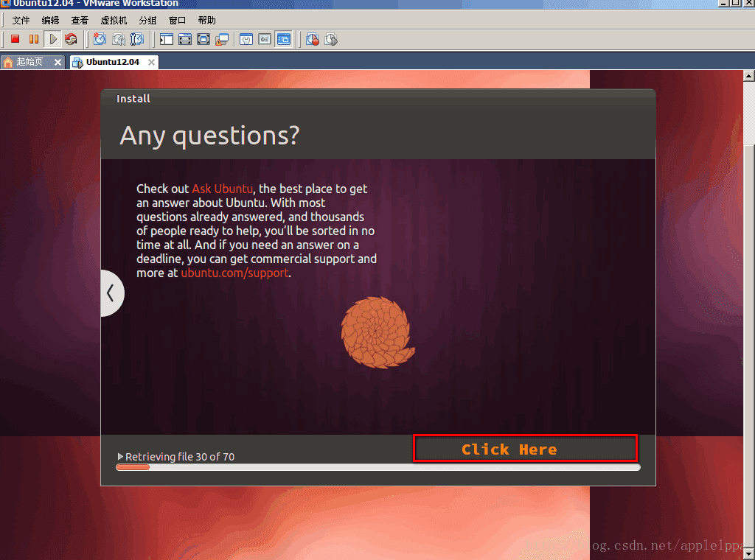Enter full screen mode toolbar icon

tap(203, 39)
